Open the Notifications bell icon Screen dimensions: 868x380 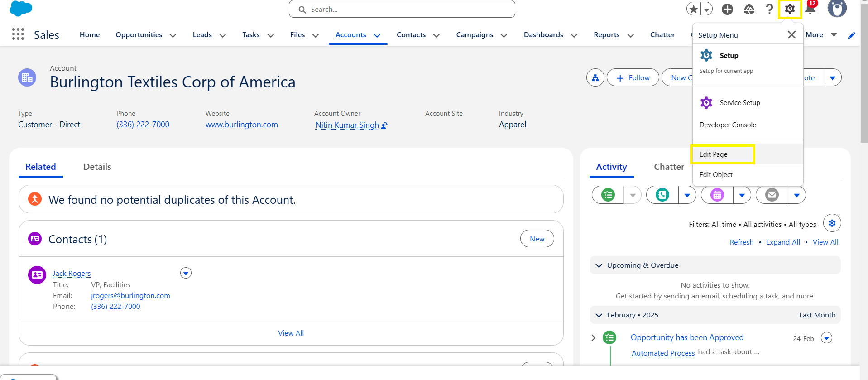(x=810, y=8)
